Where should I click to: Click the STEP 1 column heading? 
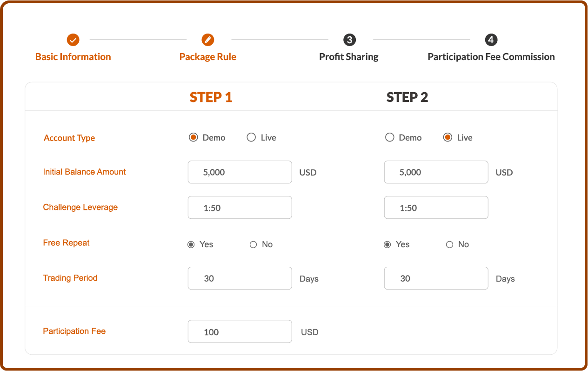pyautogui.click(x=211, y=97)
